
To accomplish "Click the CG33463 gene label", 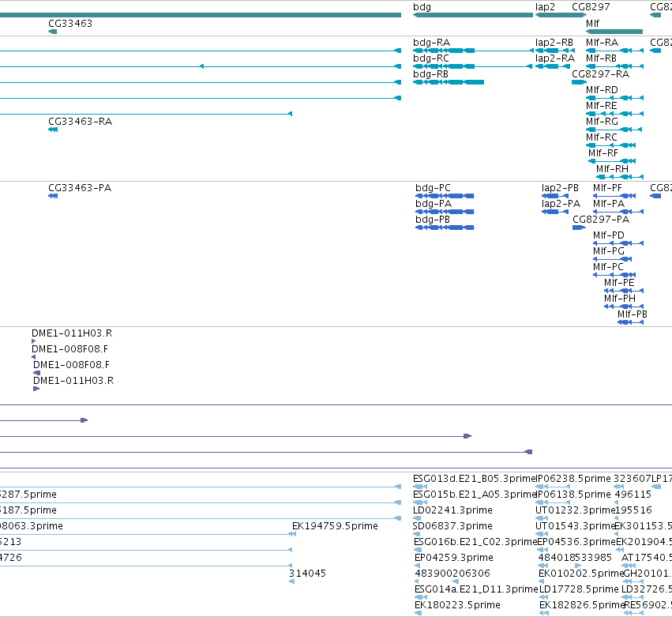I will coord(70,23).
